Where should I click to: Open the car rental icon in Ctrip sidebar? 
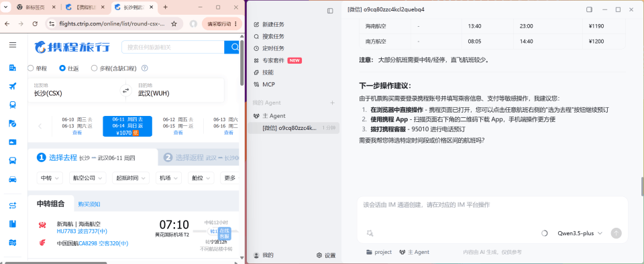coord(13,179)
